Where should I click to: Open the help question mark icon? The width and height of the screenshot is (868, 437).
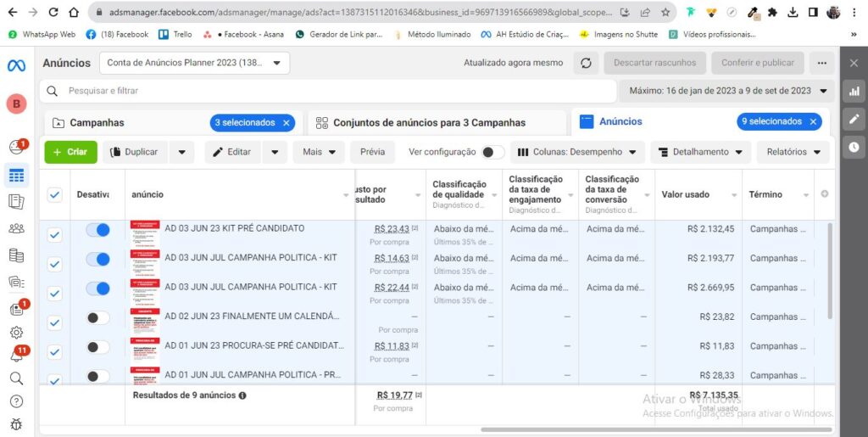tap(16, 401)
